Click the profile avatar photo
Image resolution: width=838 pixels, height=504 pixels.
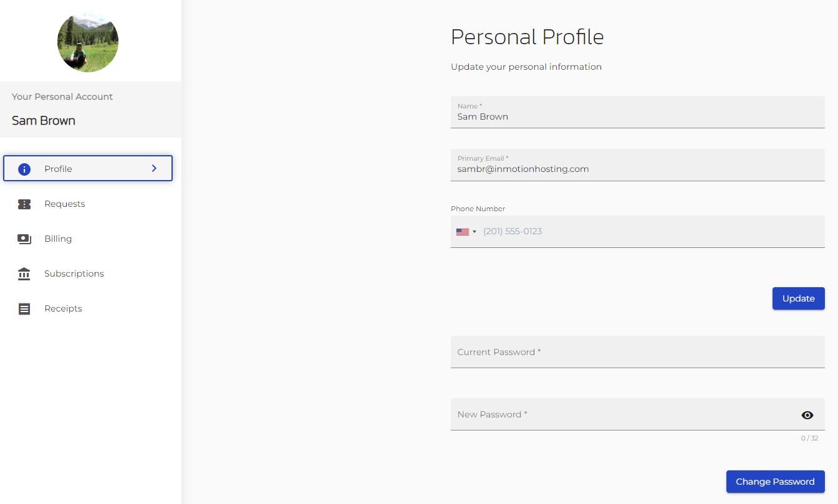88,41
